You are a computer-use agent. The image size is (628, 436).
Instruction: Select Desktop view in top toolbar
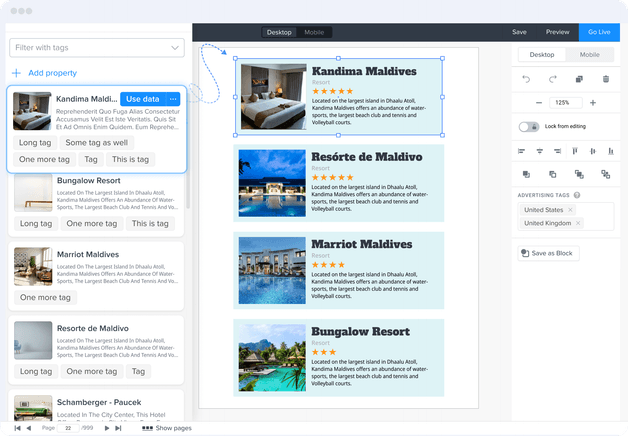click(279, 32)
